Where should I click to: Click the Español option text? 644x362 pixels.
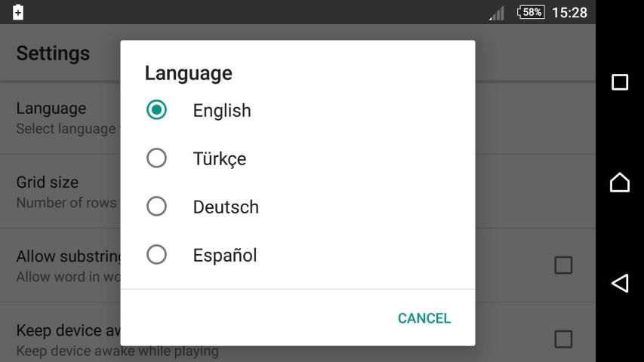(225, 255)
